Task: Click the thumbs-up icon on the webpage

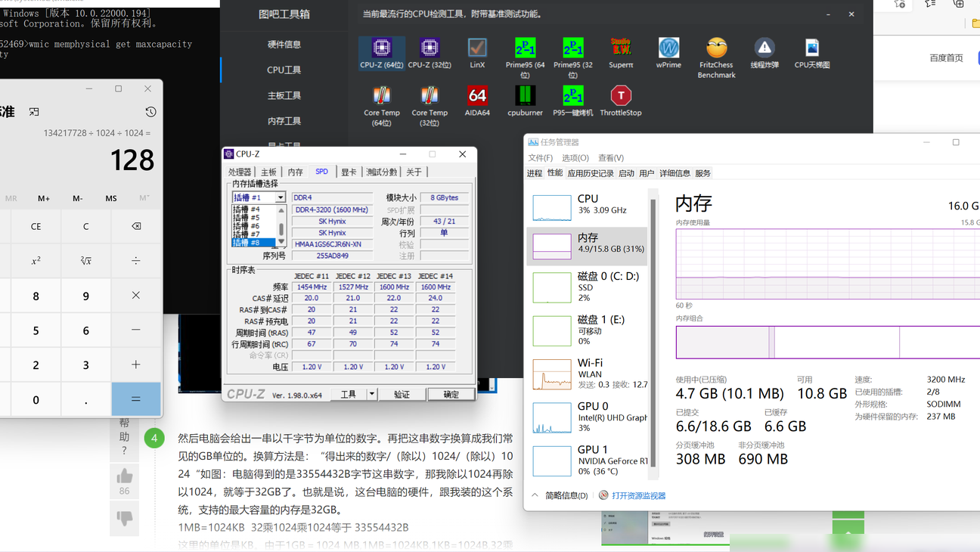Action: [x=125, y=476]
